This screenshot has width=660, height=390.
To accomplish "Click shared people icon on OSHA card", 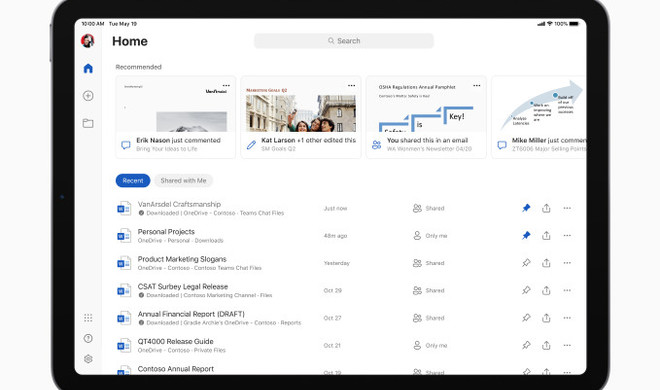I will pyautogui.click(x=376, y=145).
